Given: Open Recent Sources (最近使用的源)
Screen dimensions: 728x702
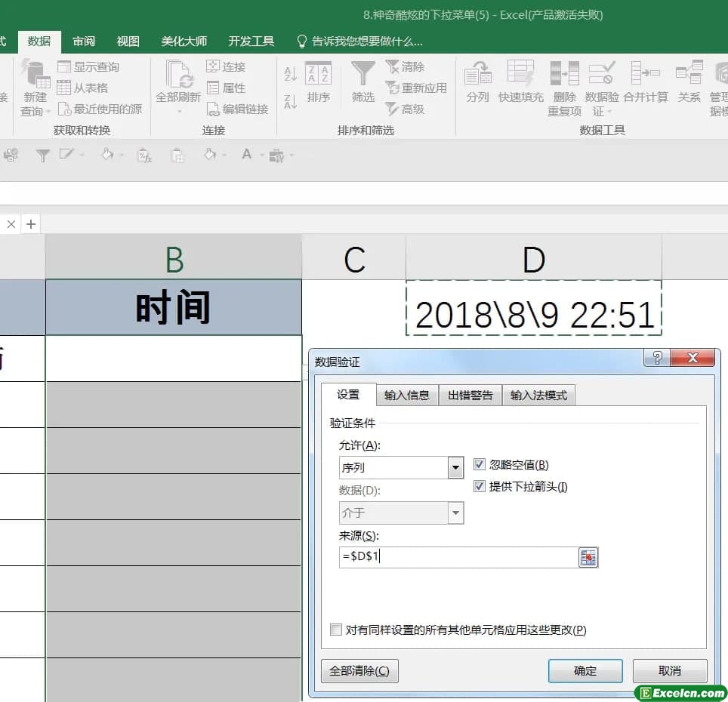Looking at the screenshot, I should click(100, 109).
